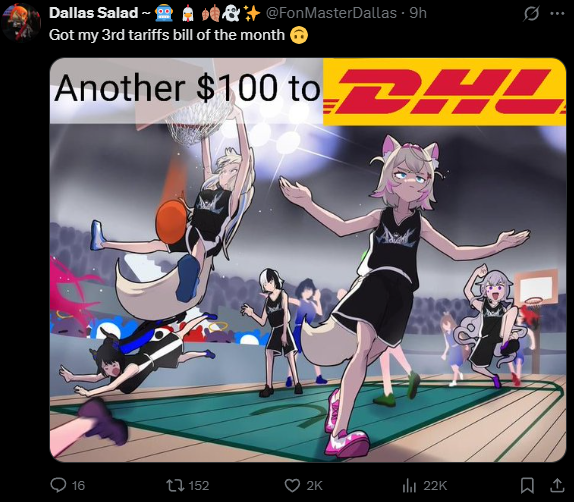This screenshot has width=574, height=502.
Task: Open the view analytics bar-chart icon
Action: (409, 486)
